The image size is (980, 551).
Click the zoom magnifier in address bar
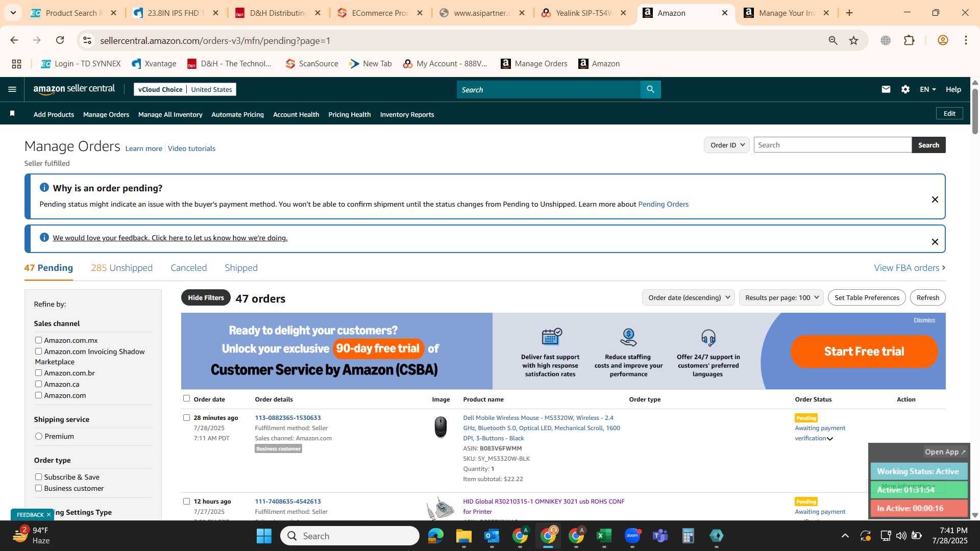833,40
